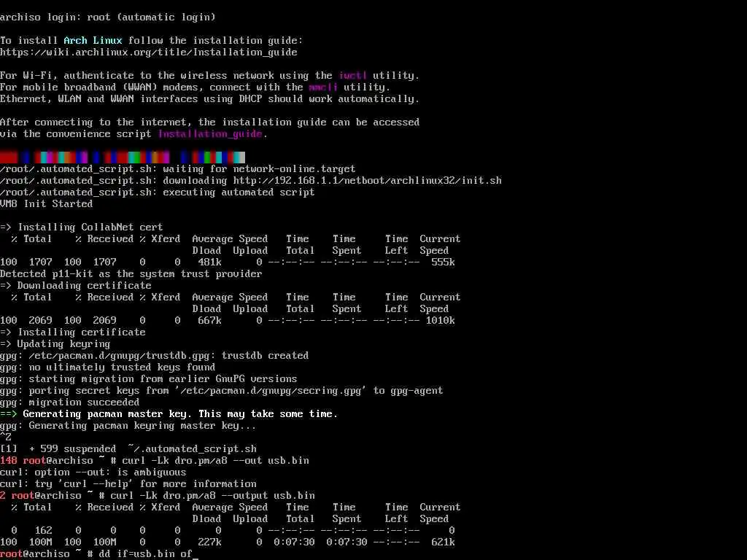Click the 'curl -Lk dro.pm/a8 --output usb.bin' command
Viewport: 747px width, 560px height.
[x=212, y=496]
